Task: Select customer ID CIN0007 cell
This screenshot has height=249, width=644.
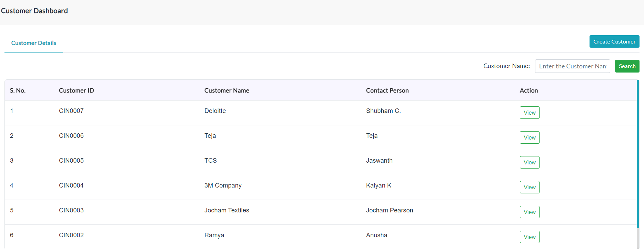Action: [71, 111]
